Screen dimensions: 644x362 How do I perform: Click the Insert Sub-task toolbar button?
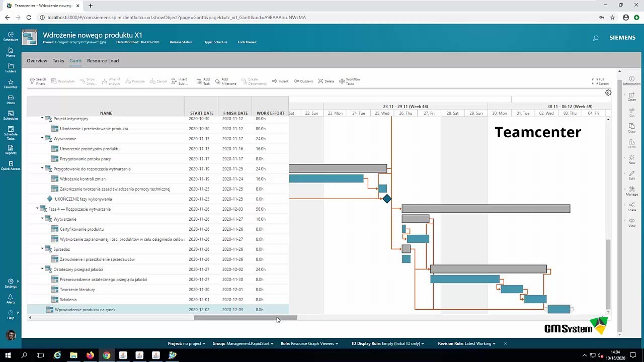pyautogui.click(x=179, y=81)
